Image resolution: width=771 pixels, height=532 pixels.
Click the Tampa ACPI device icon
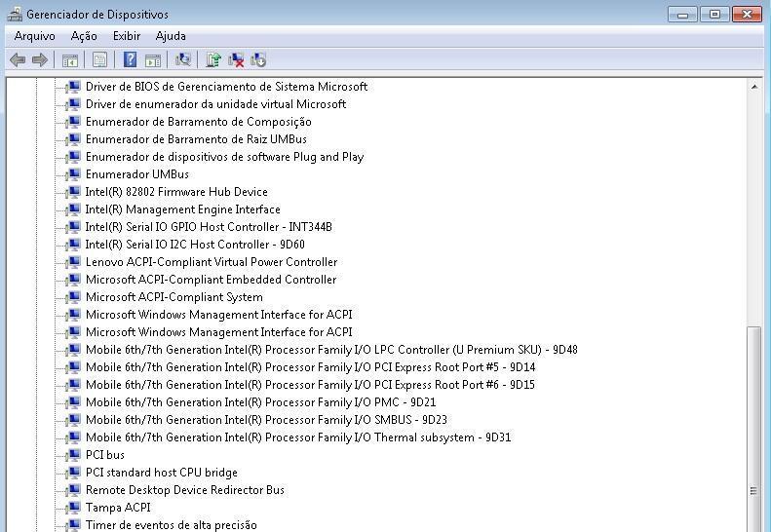[73, 508]
